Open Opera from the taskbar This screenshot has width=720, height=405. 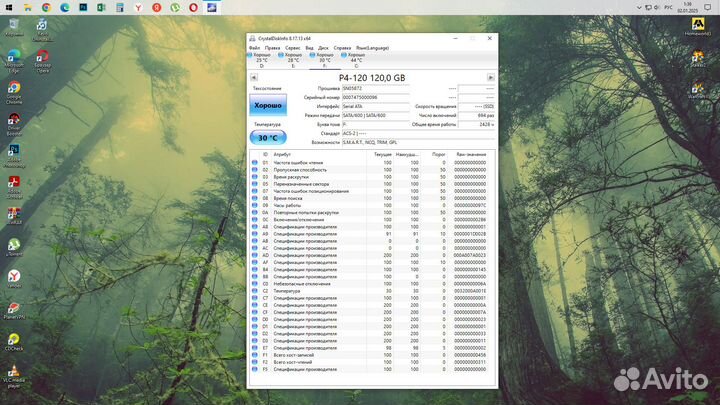193,7
